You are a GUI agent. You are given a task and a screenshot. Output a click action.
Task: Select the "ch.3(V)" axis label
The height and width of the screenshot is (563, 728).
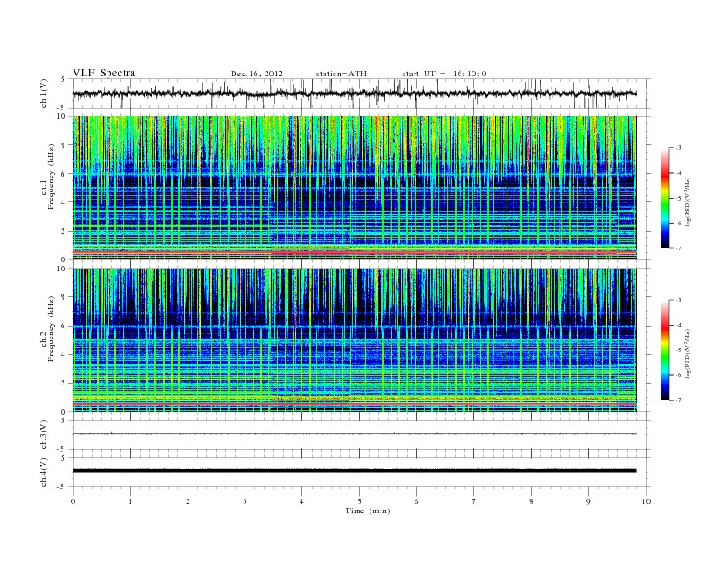click(44, 435)
